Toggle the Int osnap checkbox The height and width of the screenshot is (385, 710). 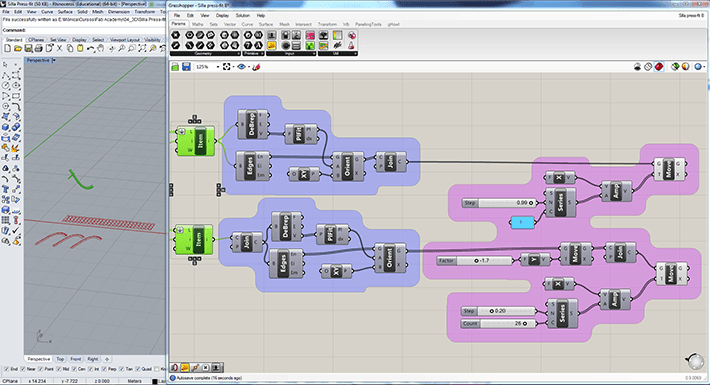(x=90, y=369)
